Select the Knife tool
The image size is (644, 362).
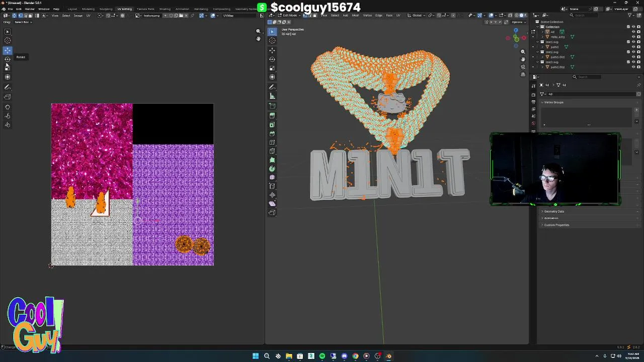click(272, 151)
